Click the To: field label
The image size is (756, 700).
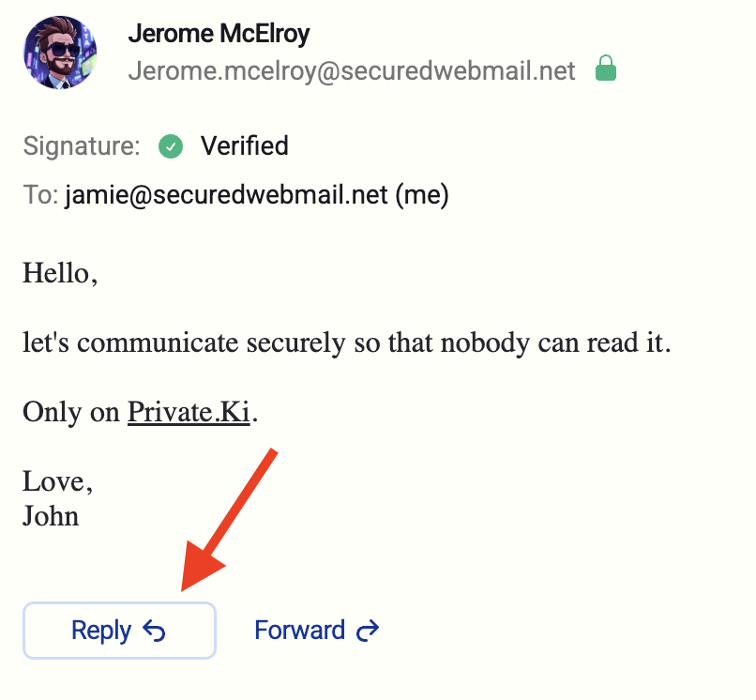pyautogui.click(x=40, y=195)
